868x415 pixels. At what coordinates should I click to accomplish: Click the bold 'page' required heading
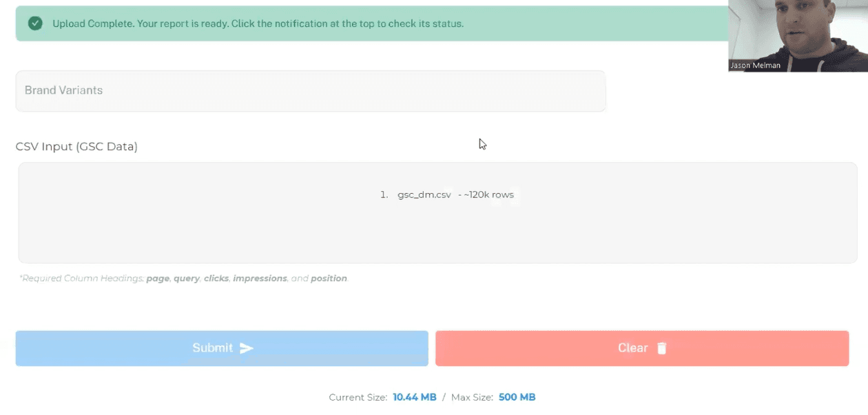[158, 279]
